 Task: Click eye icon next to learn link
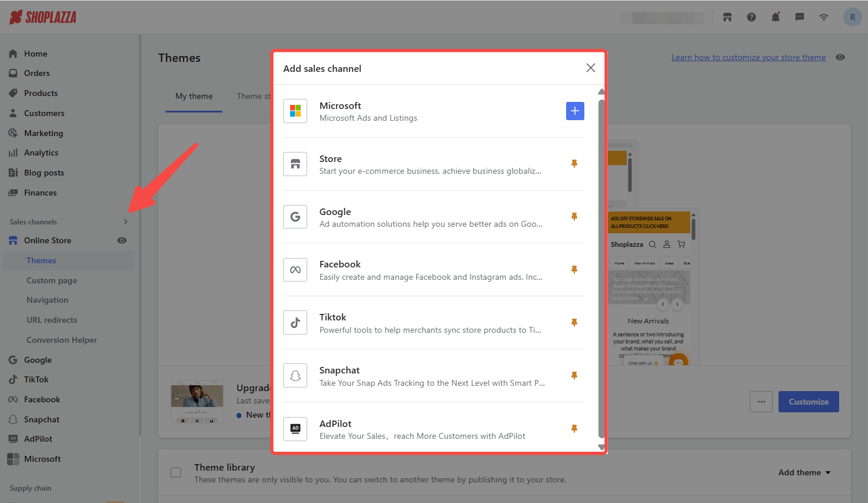[840, 57]
